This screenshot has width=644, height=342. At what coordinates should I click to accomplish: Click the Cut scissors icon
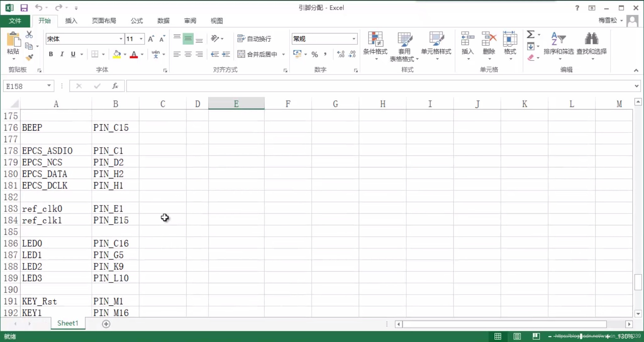point(29,34)
